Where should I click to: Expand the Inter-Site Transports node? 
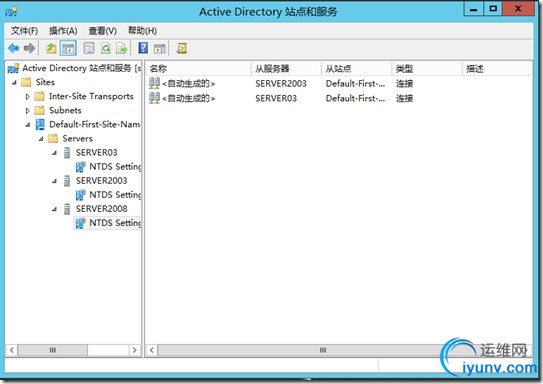pyautogui.click(x=28, y=97)
